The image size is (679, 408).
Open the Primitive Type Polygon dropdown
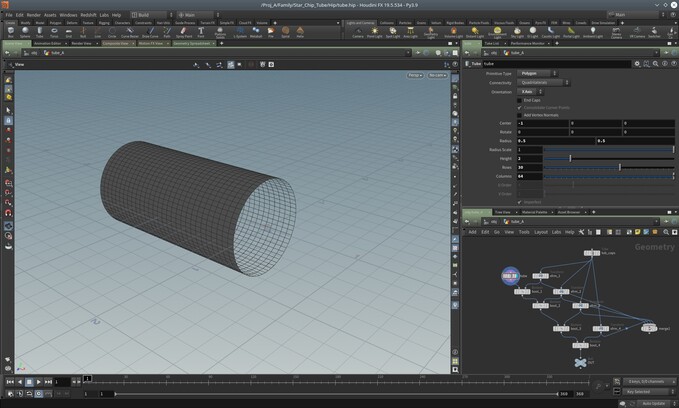click(537, 74)
